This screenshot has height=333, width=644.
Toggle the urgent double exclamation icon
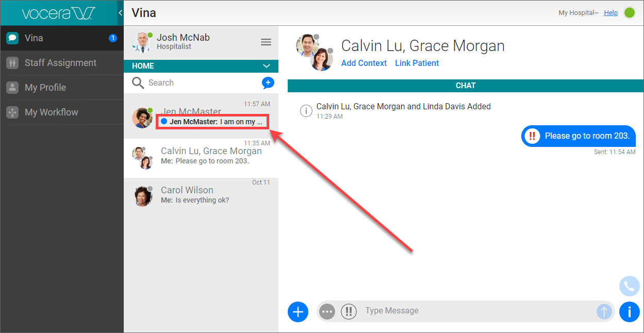tap(349, 311)
